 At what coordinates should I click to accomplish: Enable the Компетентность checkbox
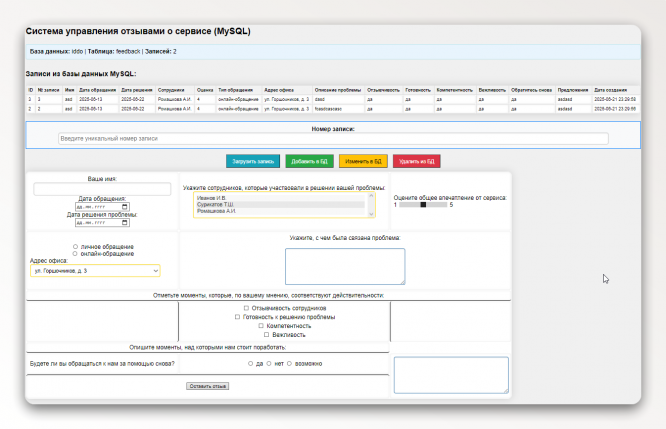[261, 326]
